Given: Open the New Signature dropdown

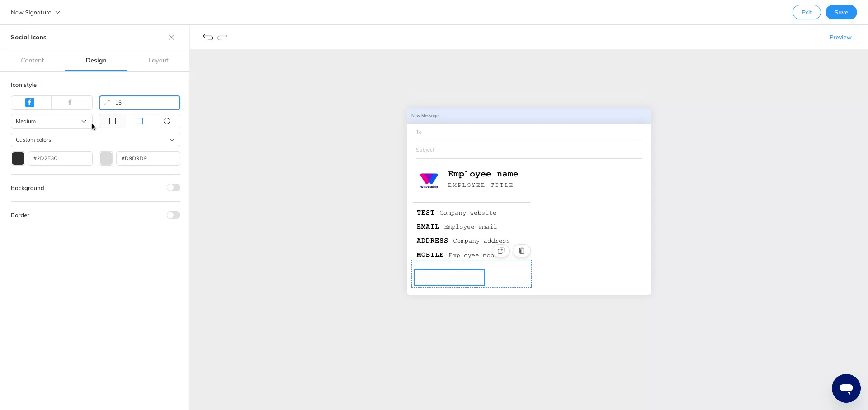Looking at the screenshot, I should pyautogui.click(x=35, y=12).
